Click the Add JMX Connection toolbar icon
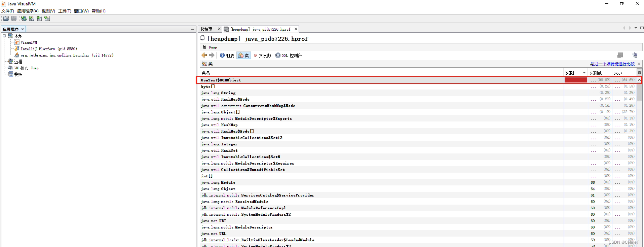This screenshot has width=644, height=247. point(32,19)
